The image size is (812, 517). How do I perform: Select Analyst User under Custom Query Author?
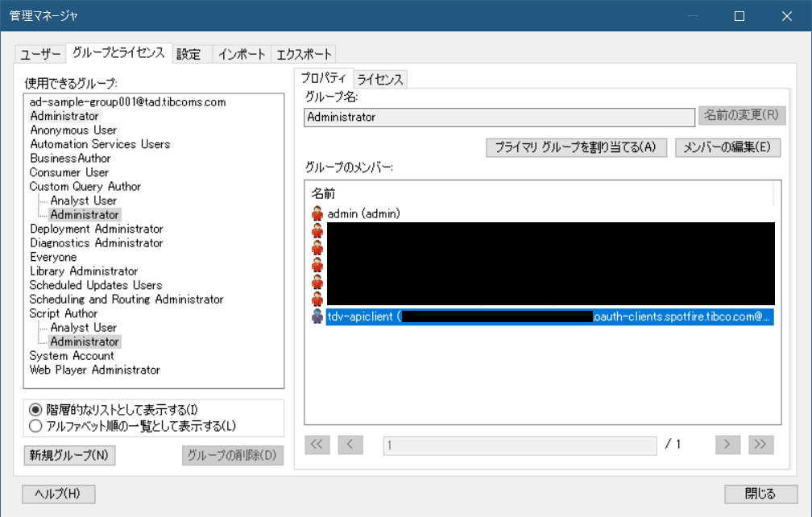coord(84,201)
